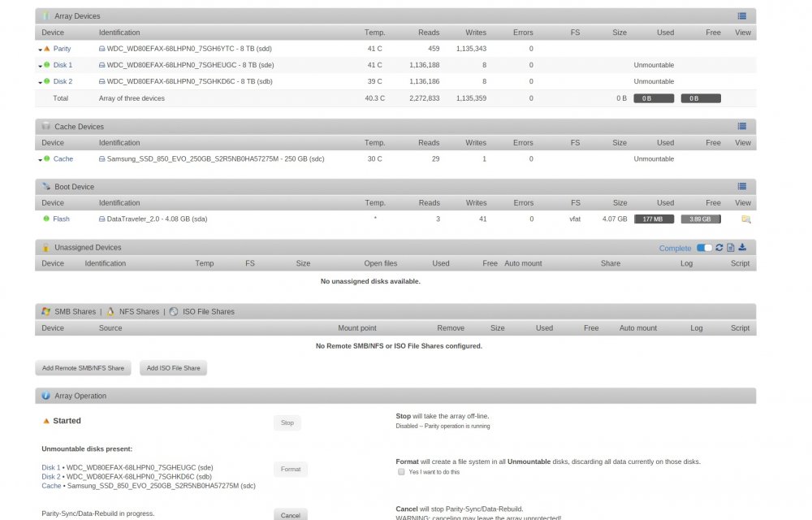This screenshot has width=812, height=520.
Task: Click the Cache Devices header title
Action: 79,127
